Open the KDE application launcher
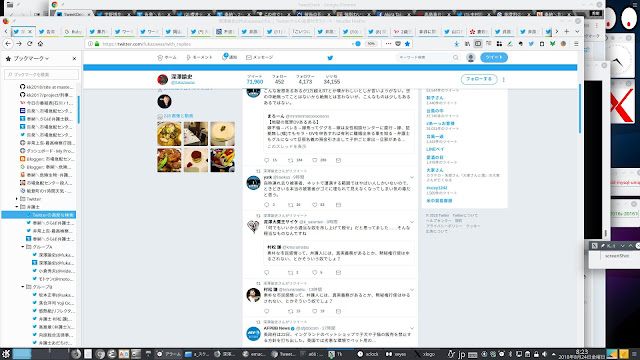This screenshot has width=640, height=360. (x=5, y=354)
